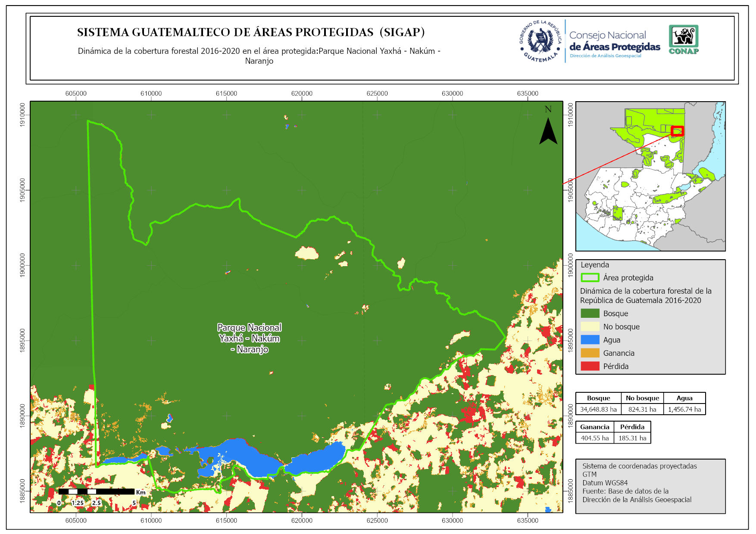Click the 185.31 ha Pérdida table cell
Viewport: 756px width, 534px height.
632,438
